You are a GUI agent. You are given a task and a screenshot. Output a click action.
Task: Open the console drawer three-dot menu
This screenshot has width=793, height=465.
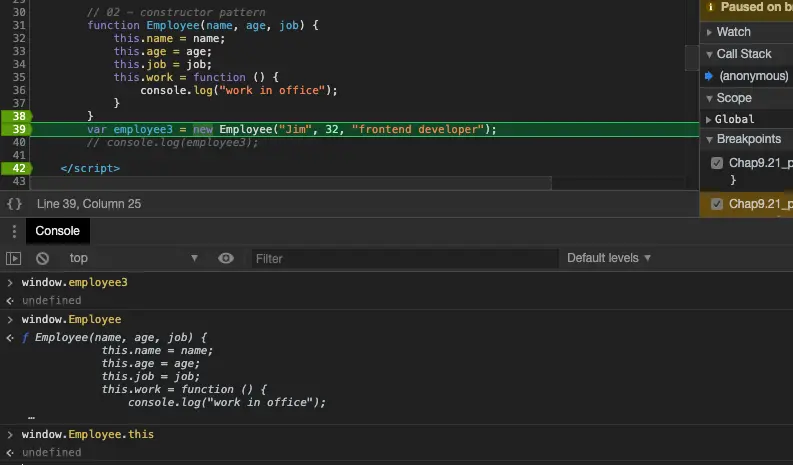click(14, 231)
